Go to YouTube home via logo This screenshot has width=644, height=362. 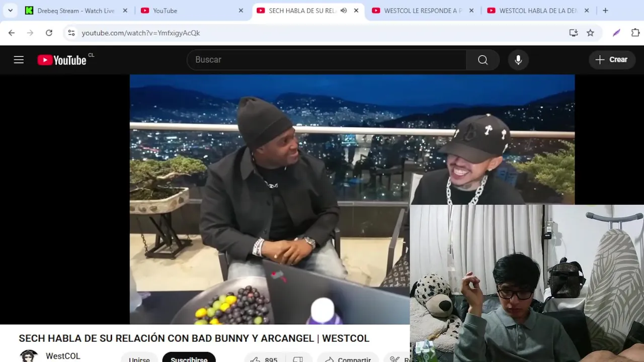63,60
